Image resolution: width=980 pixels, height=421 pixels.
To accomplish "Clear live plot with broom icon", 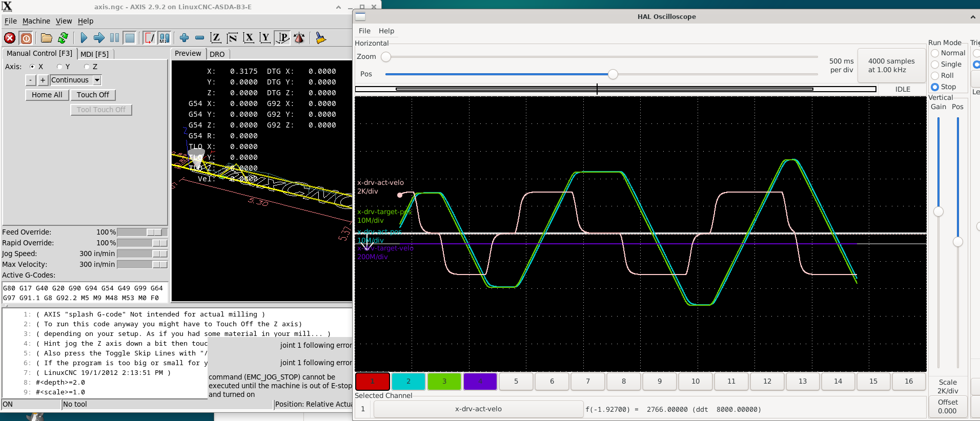I will tap(320, 38).
